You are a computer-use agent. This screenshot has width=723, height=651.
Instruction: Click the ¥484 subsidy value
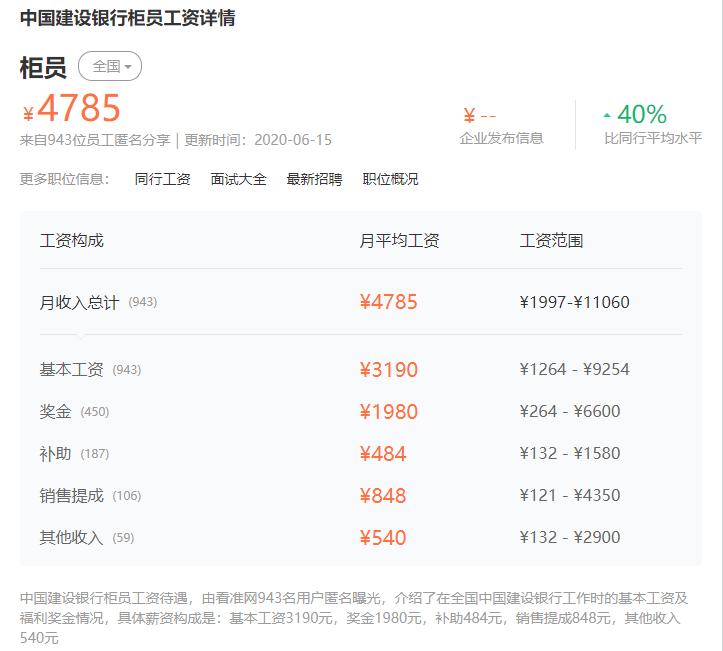383,454
